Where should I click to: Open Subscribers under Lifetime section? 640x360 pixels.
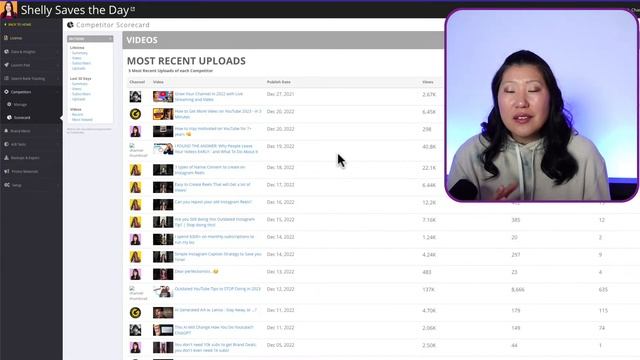pyautogui.click(x=81, y=63)
